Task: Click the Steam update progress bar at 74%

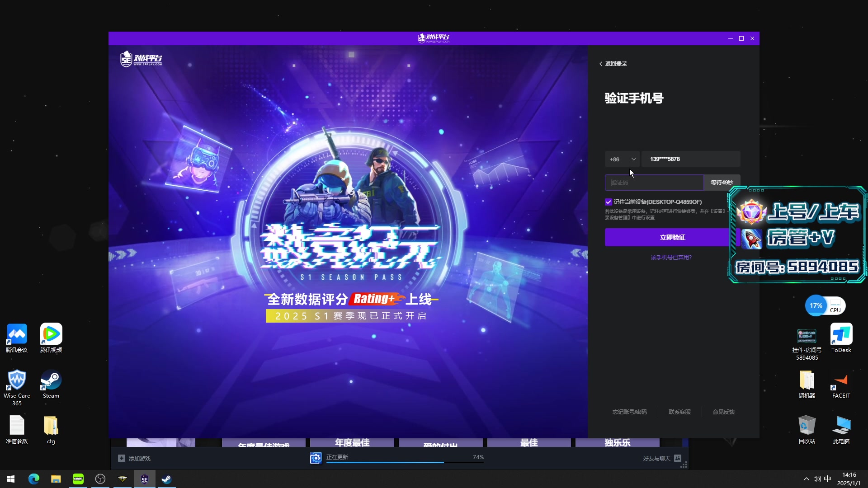Action: (405, 462)
